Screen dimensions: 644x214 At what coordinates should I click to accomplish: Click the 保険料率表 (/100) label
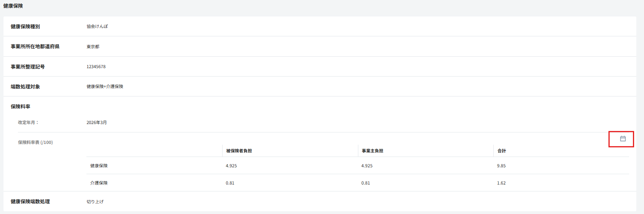(35, 142)
